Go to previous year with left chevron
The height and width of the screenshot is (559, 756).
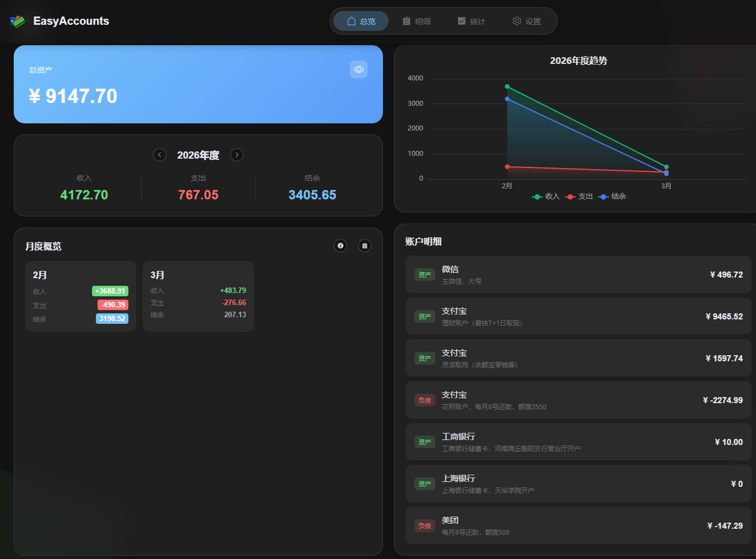pyautogui.click(x=160, y=155)
